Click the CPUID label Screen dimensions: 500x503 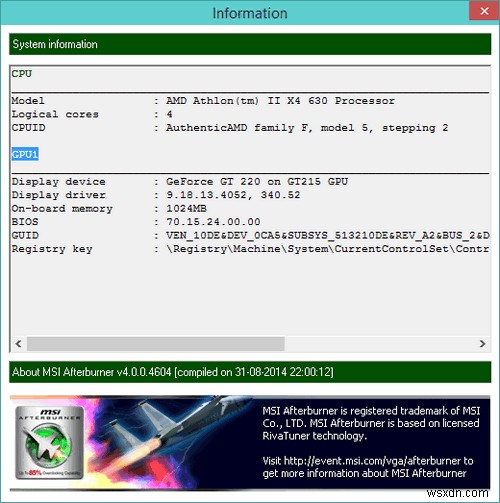click(x=28, y=128)
